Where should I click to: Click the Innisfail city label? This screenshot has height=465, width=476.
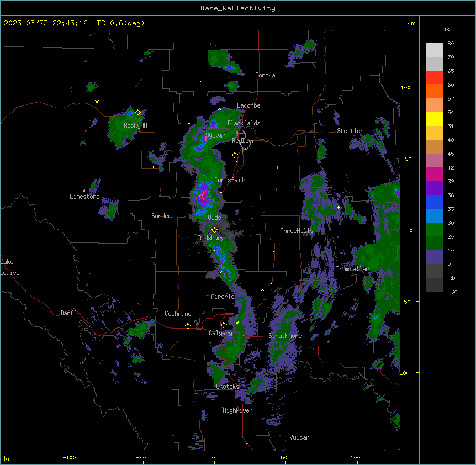[x=230, y=180]
